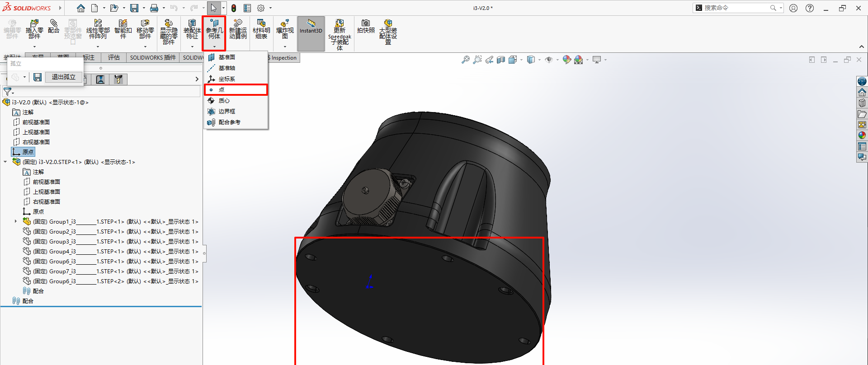Image resolution: width=868 pixels, height=365 pixels.
Task: Toggle the Instant3D button
Action: coord(311,33)
